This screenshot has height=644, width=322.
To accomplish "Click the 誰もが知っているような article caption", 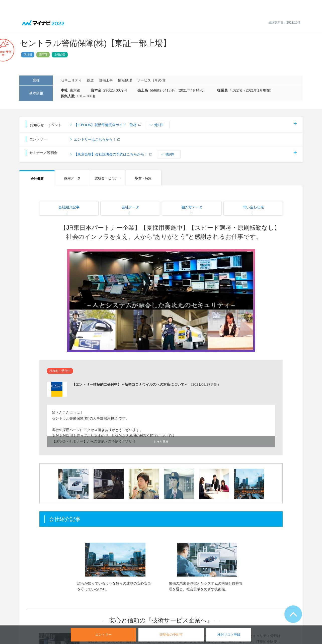I will coord(114,586).
